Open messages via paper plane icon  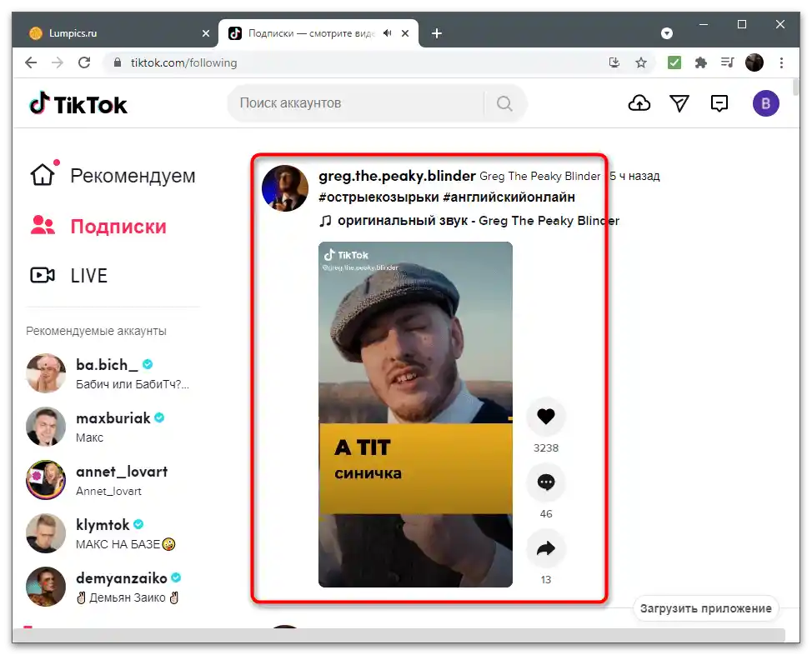pyautogui.click(x=679, y=103)
